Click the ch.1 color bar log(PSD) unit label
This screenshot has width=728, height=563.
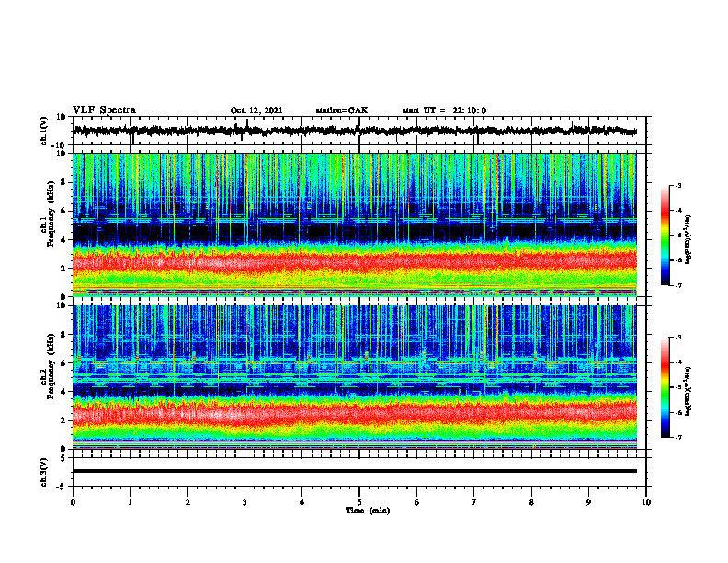click(688, 240)
